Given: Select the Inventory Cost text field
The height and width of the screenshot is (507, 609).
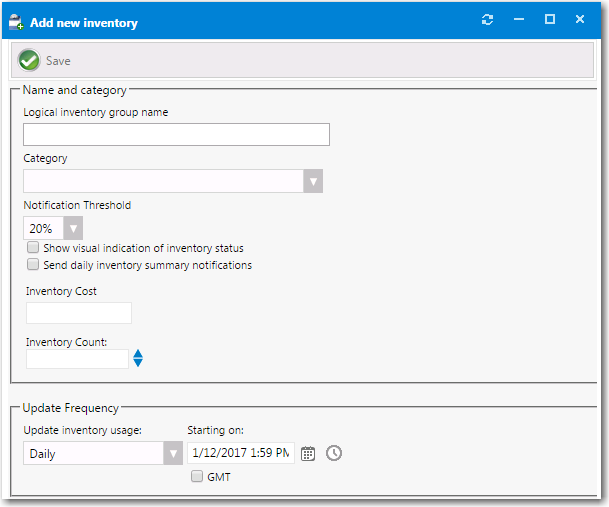Looking at the screenshot, I should [79, 313].
